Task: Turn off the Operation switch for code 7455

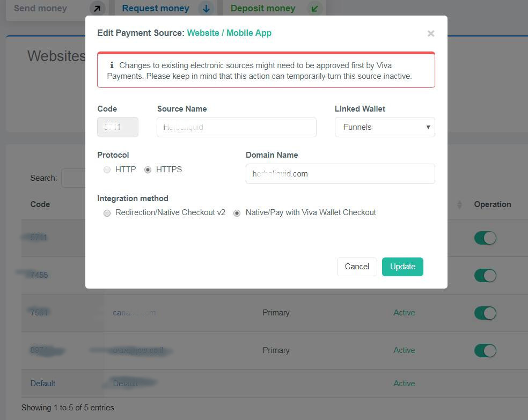Action: 485,275
